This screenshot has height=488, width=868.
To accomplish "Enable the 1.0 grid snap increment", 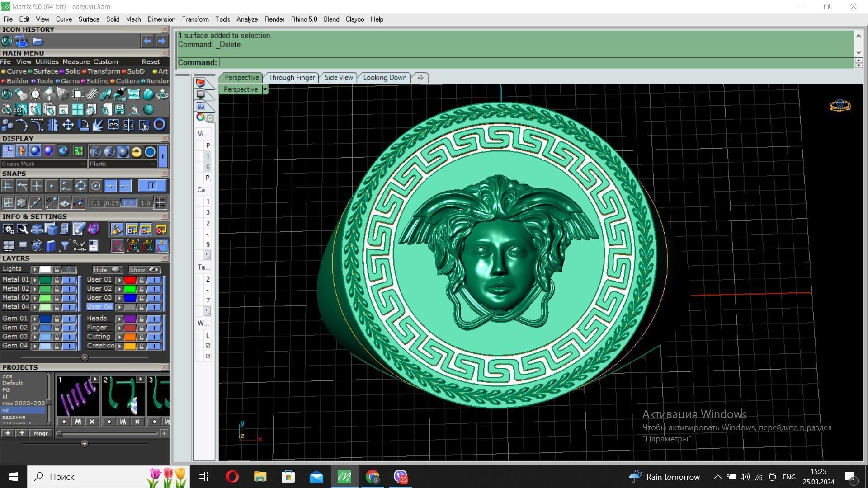I will pyautogui.click(x=145, y=203).
